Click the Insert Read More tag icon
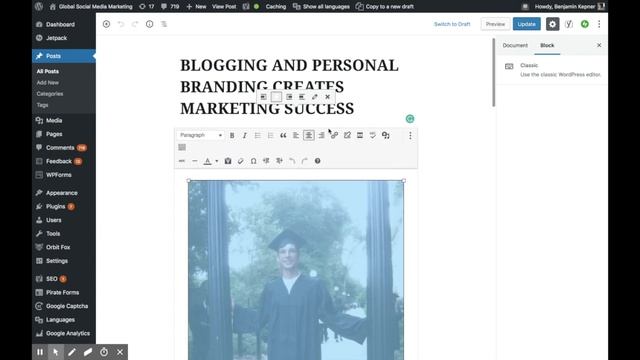The width and height of the screenshot is (640, 360). click(x=360, y=136)
